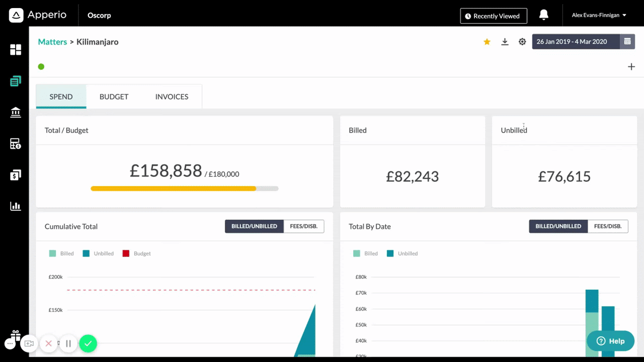
Task: Click the yellow budget progress bar
Action: 173,189
